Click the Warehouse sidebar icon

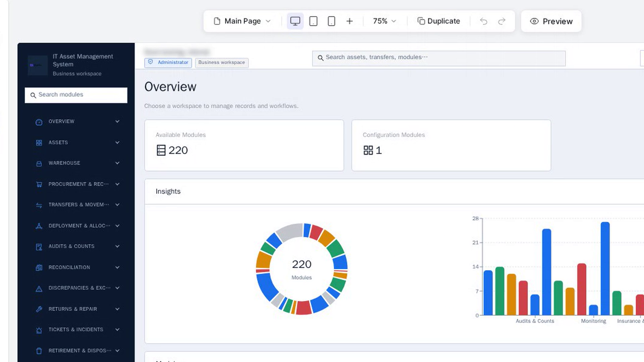(x=39, y=164)
